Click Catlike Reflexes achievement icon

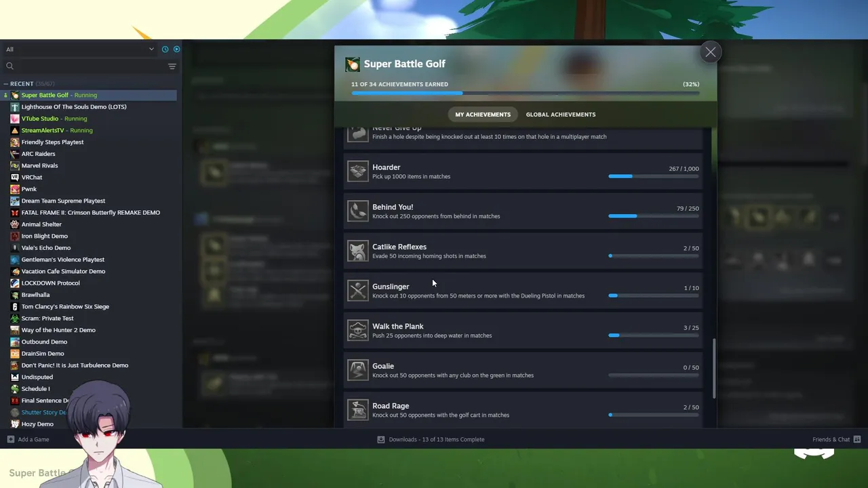pyautogui.click(x=358, y=251)
